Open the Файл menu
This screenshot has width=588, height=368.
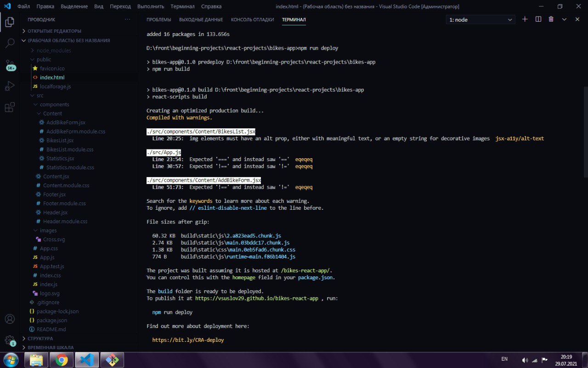(x=24, y=6)
